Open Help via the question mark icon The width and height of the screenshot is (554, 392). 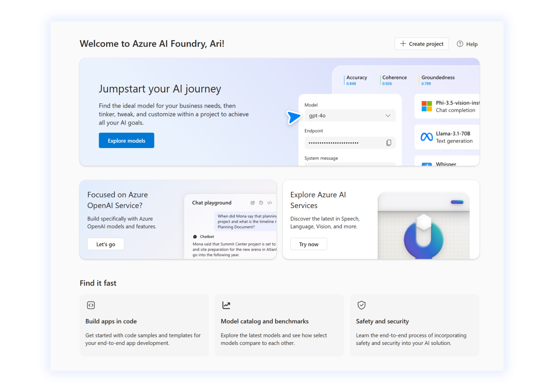(x=460, y=44)
